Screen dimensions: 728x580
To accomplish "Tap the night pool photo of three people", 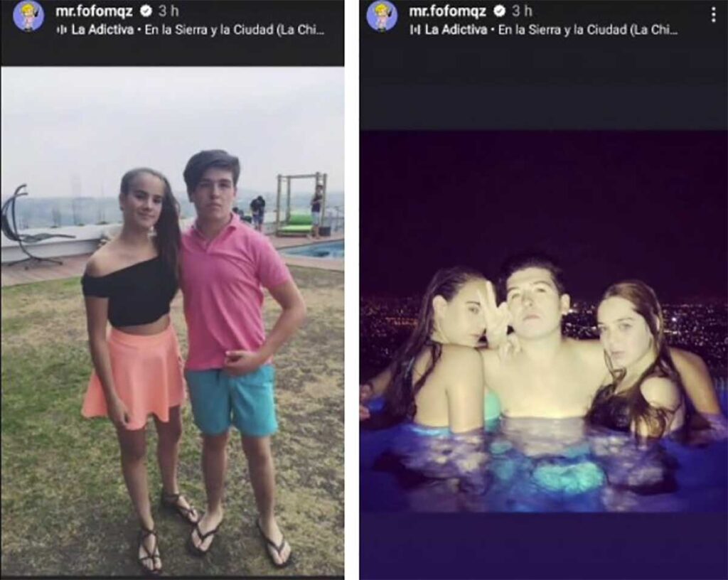I will pyautogui.click(x=544, y=321).
